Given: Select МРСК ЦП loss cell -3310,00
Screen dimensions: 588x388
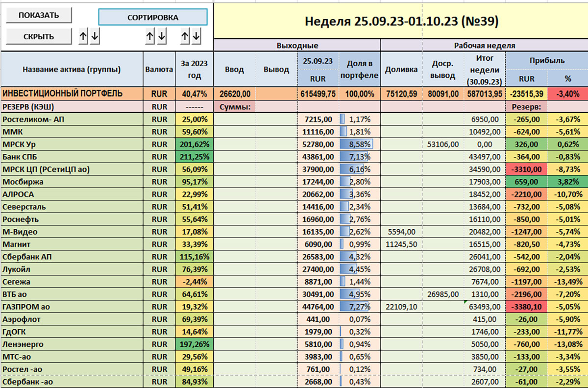Looking at the screenshot, I should (x=525, y=169).
